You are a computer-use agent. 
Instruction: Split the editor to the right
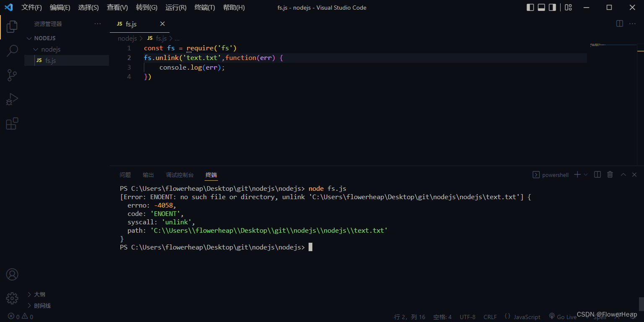tap(620, 24)
